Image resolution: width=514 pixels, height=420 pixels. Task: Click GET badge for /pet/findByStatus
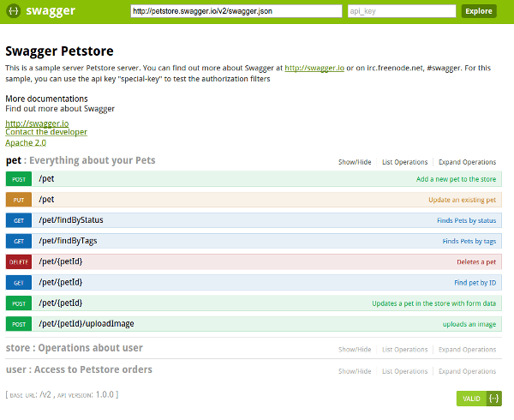coord(19,220)
